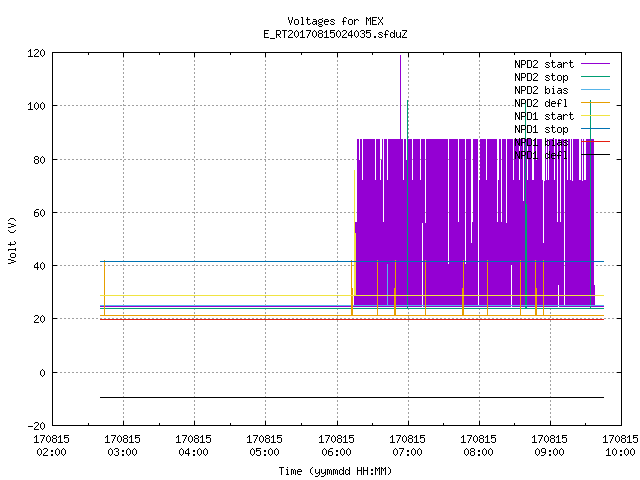Image resolution: width=640 pixels, height=480 pixels.
Task: Click the y-axis tick value -20
Action: tap(36, 426)
